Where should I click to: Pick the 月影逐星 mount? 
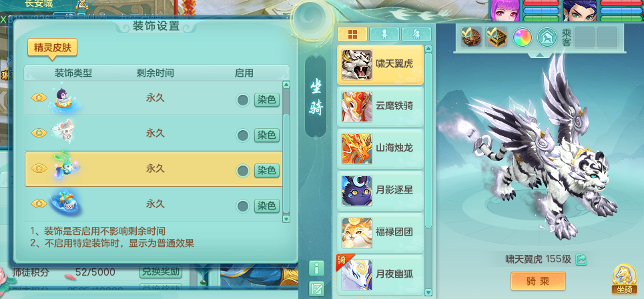[x=380, y=191]
